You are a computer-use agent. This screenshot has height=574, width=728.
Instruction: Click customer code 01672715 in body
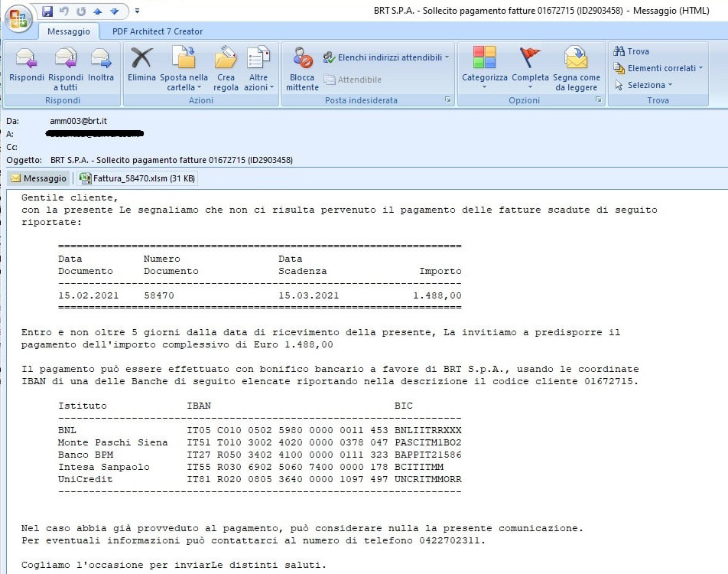608,382
